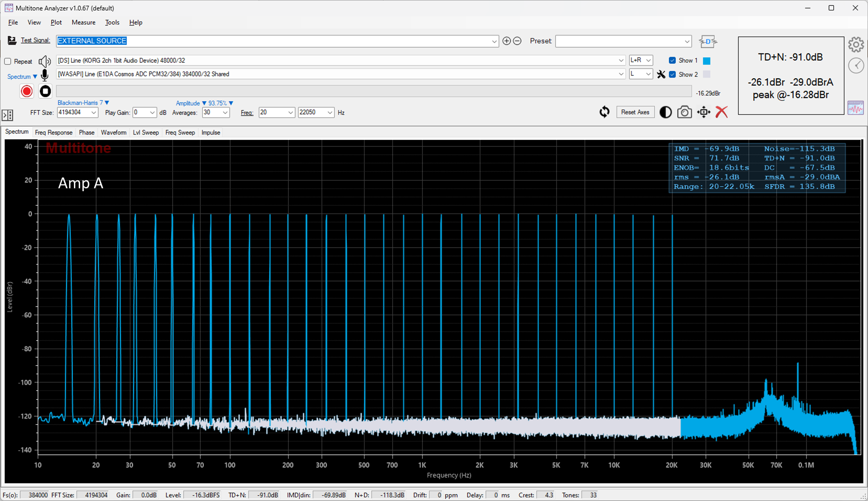Click the light gray Show 2 color swatch
Screen dimensions: 868x501
706,74
